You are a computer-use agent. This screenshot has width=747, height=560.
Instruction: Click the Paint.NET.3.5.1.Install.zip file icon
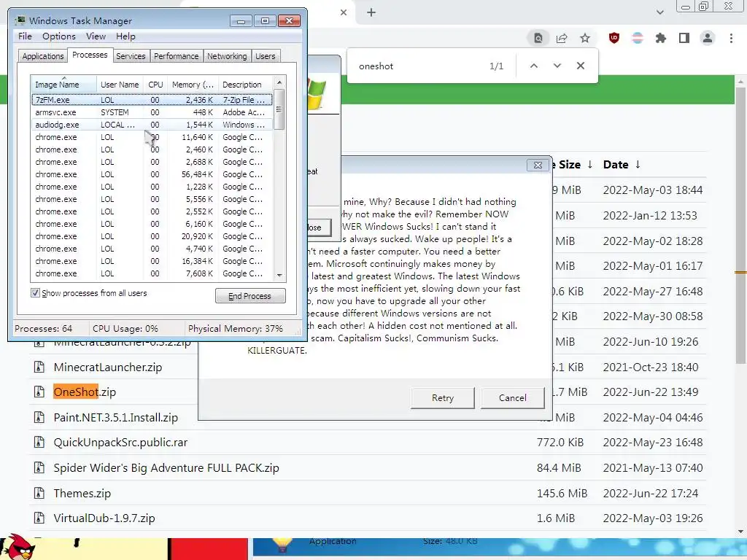[x=39, y=418]
